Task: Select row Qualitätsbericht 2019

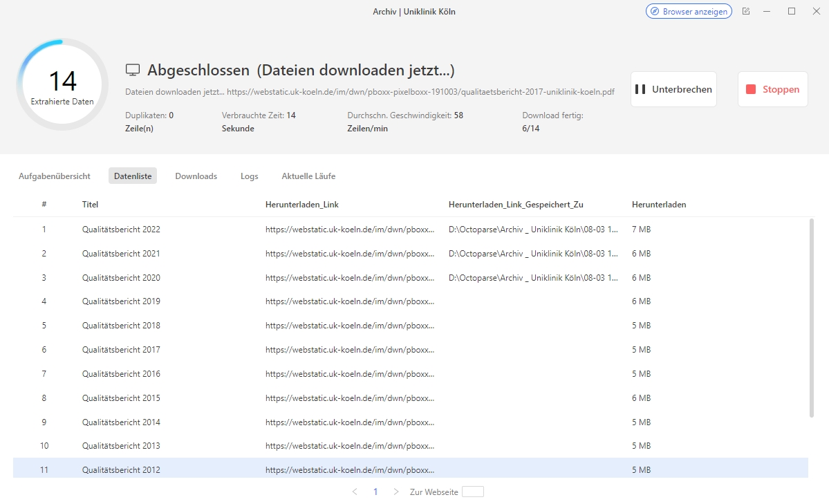Action: tap(410, 301)
